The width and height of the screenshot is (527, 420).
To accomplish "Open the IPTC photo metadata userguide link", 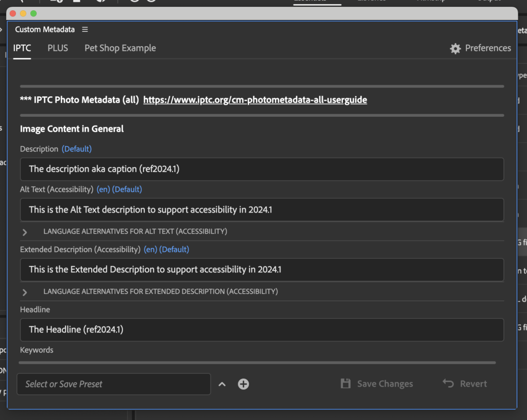I will (x=255, y=100).
